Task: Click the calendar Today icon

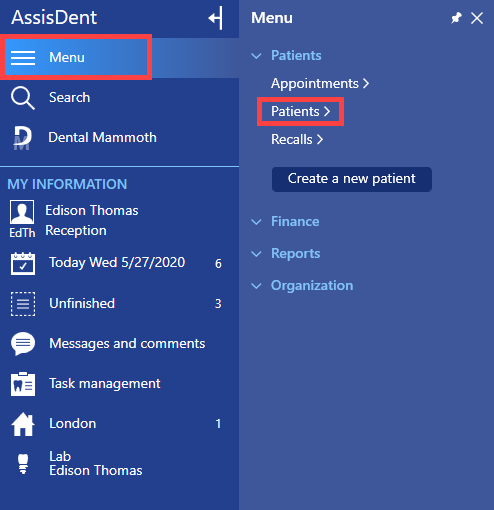Action: [x=23, y=263]
